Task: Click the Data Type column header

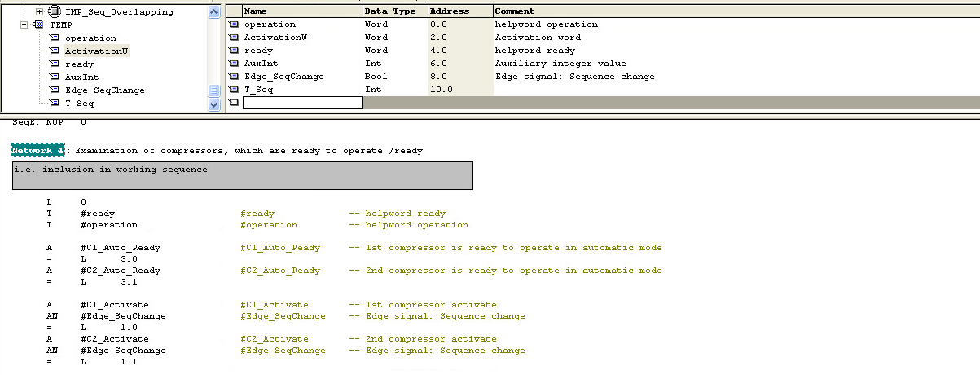Action: [394, 11]
